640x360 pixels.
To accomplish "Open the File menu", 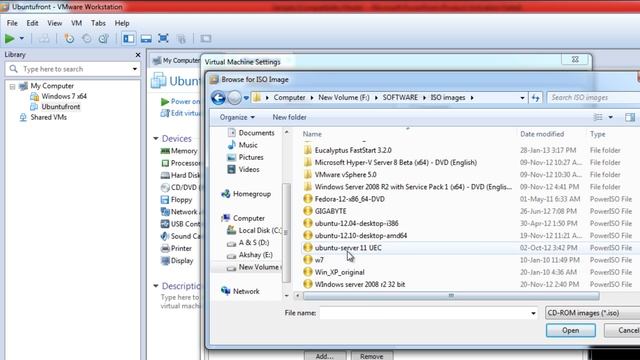I will 12,23.
